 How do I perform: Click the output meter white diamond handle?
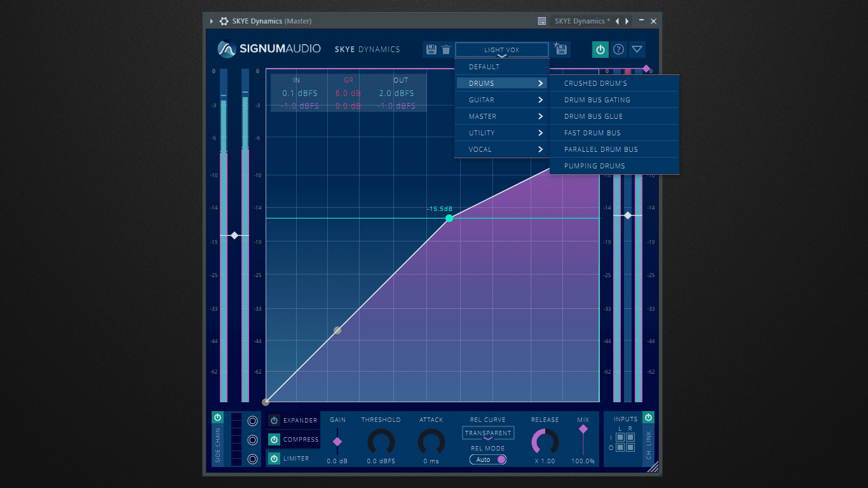[x=628, y=215]
